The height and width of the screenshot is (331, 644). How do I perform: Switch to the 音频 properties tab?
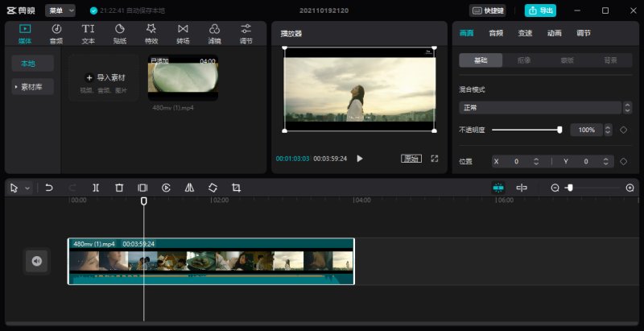pyautogui.click(x=496, y=33)
